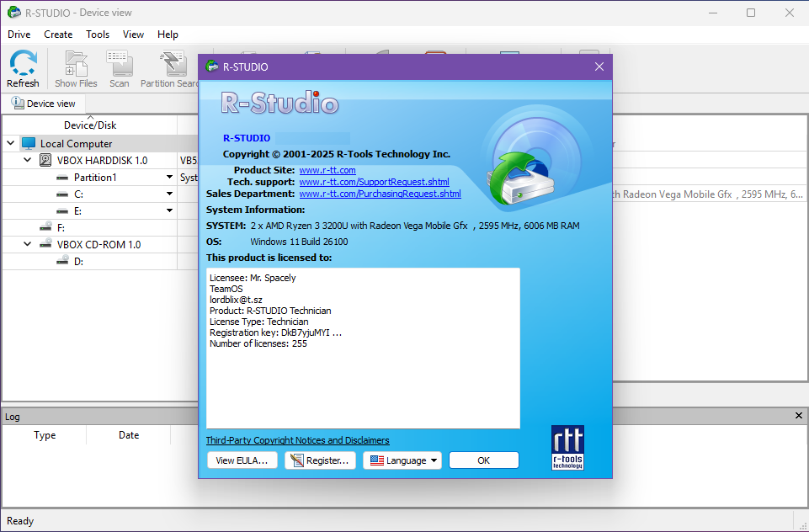Click the Device view tab icon
Viewport: 809px width, 532px height.
(18, 104)
